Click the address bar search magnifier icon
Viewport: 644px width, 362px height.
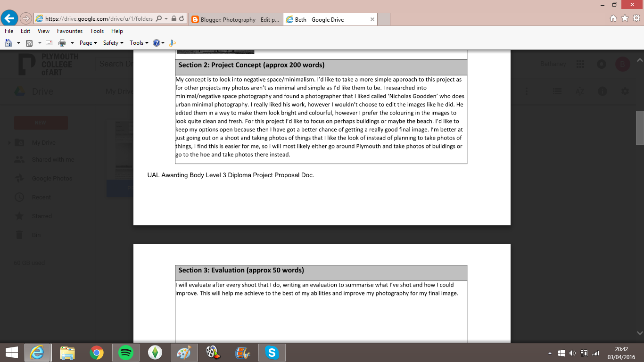[158, 19]
